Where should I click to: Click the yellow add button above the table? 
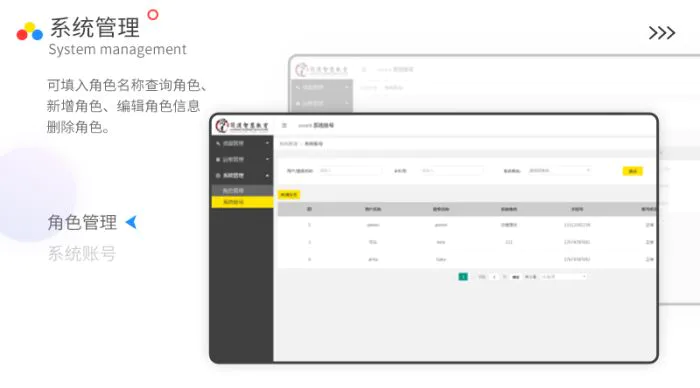point(289,195)
